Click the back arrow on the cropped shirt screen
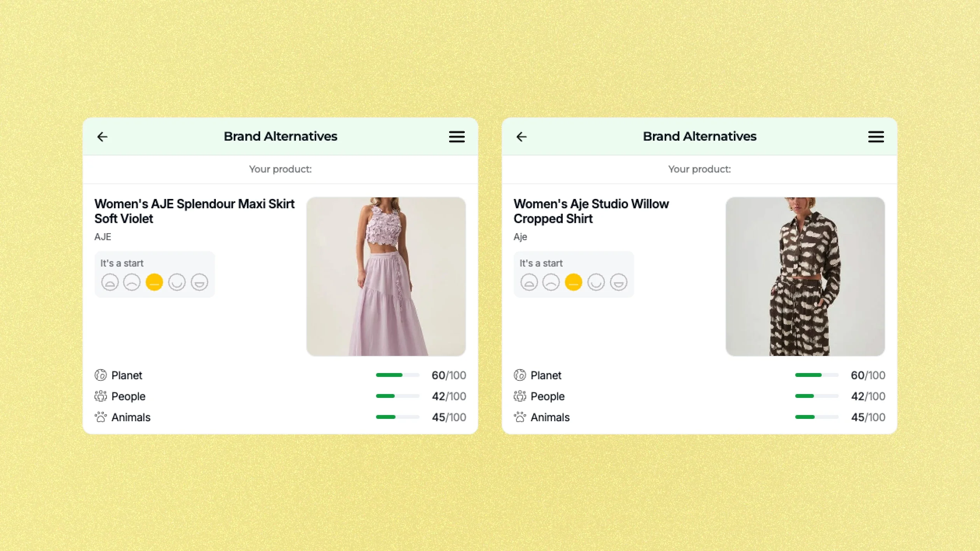 point(521,136)
